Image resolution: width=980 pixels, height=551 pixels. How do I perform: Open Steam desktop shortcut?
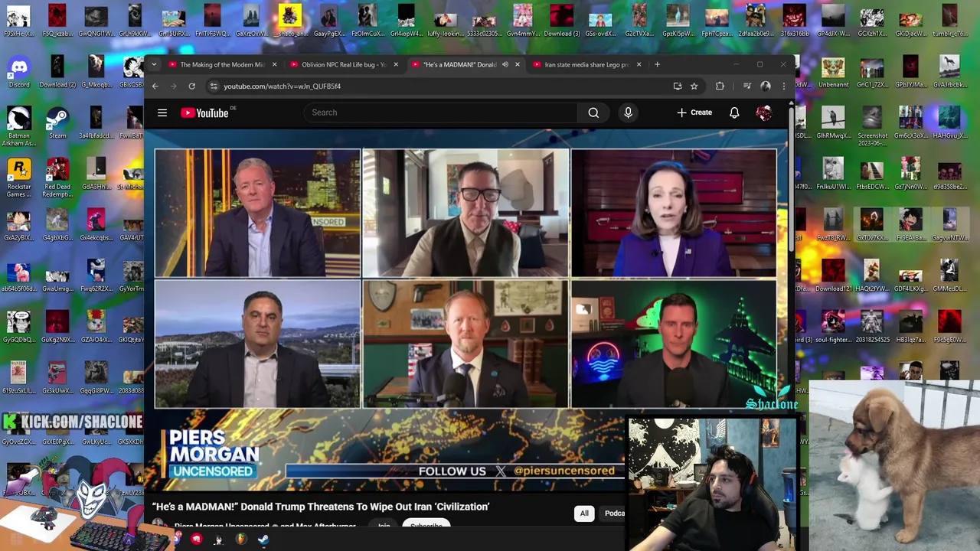pos(57,122)
